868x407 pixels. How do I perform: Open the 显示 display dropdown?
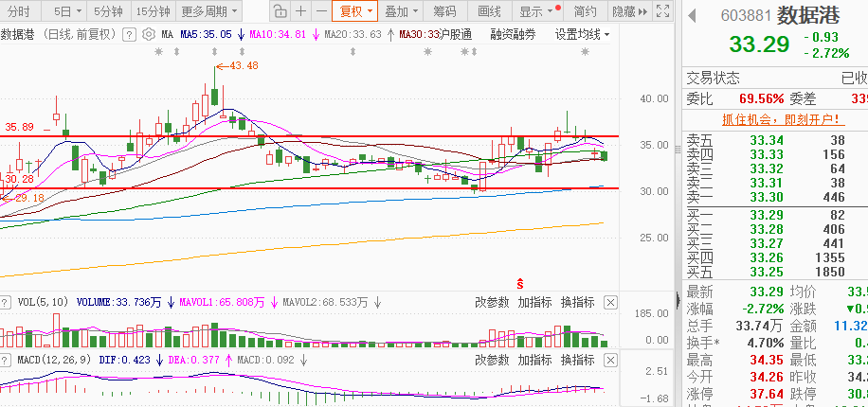(x=537, y=11)
